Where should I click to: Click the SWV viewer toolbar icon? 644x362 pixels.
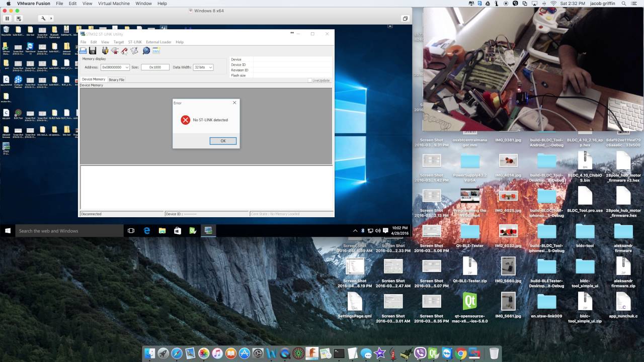click(x=156, y=51)
